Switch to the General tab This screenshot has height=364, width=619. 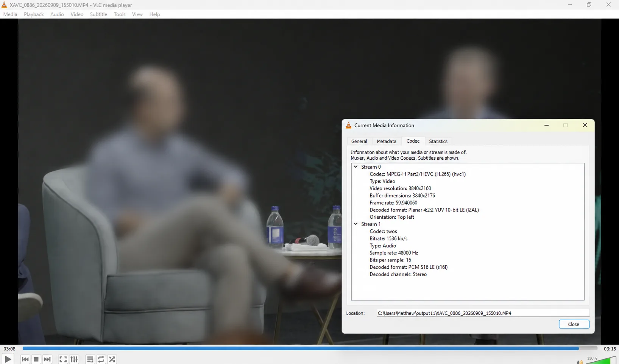[359, 141]
